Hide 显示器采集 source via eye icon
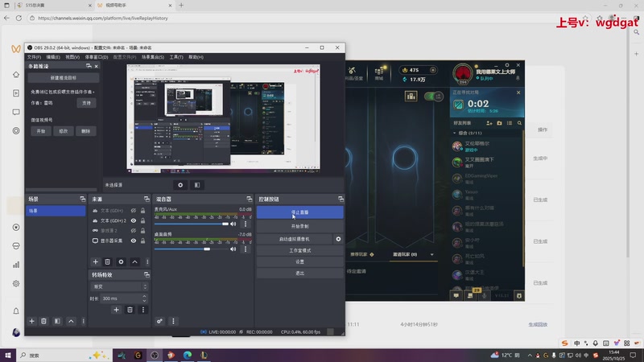The width and height of the screenshot is (644, 362). coord(134,241)
